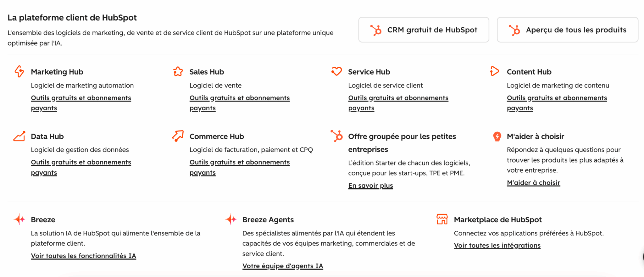Click the M'aider à choisir lightbulb icon
Image resolution: width=644 pixels, height=277 pixels.
click(x=497, y=136)
